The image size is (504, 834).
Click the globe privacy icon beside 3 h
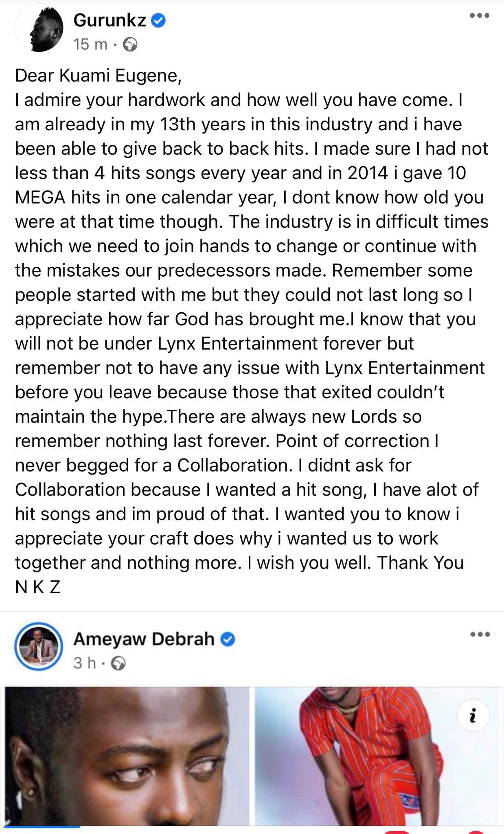click(118, 664)
